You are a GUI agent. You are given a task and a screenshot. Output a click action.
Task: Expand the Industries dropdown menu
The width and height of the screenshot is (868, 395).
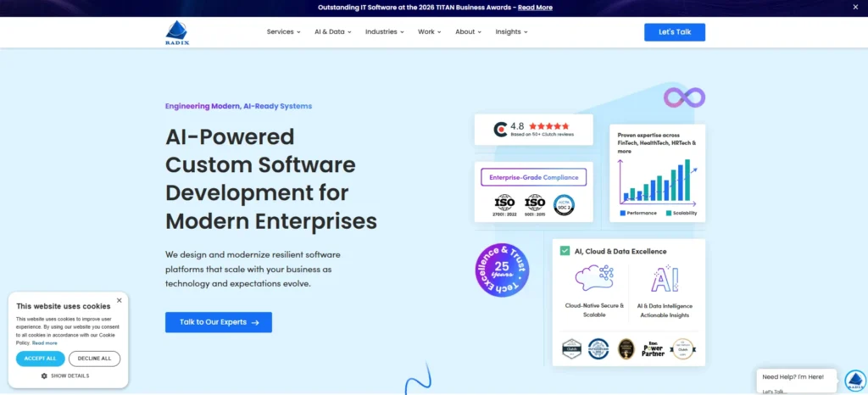tap(384, 32)
